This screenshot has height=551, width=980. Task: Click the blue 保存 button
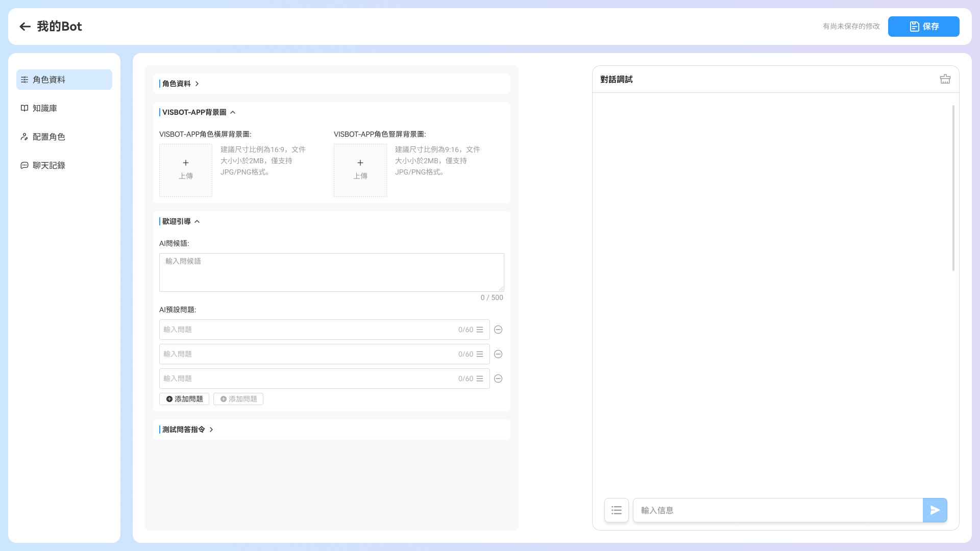click(924, 27)
